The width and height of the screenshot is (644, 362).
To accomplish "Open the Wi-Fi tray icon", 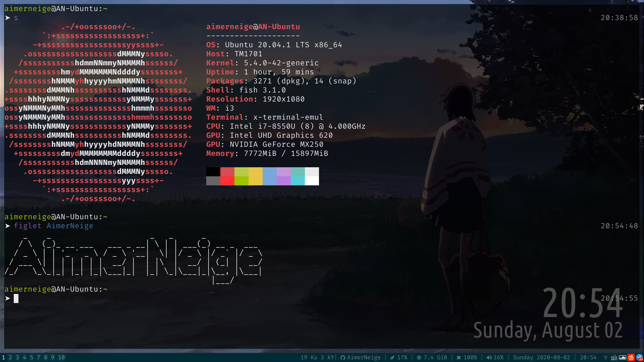I will 605,358.
